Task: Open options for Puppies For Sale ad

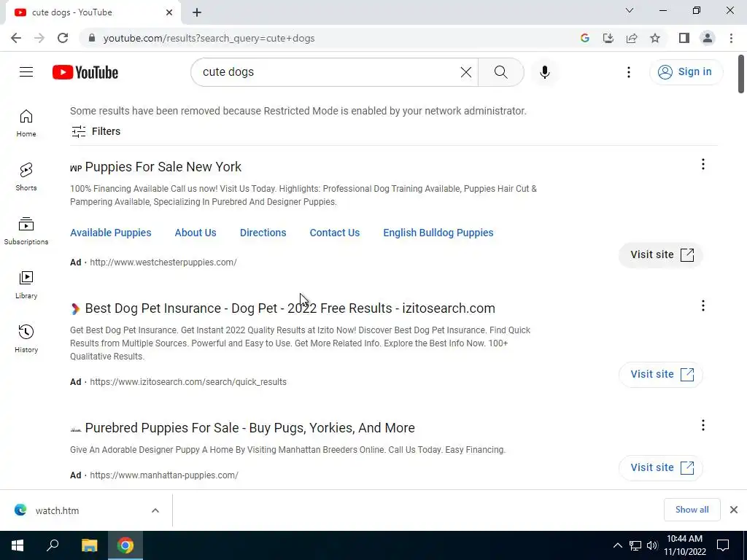Action: click(x=703, y=165)
